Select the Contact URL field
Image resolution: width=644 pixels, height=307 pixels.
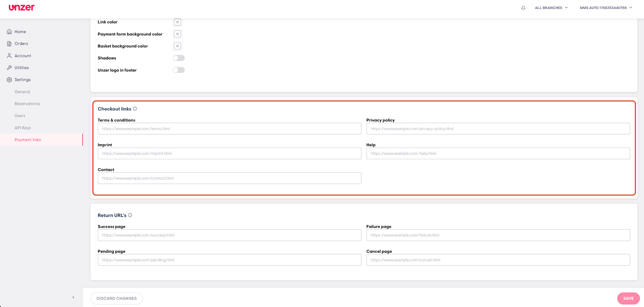point(230,178)
